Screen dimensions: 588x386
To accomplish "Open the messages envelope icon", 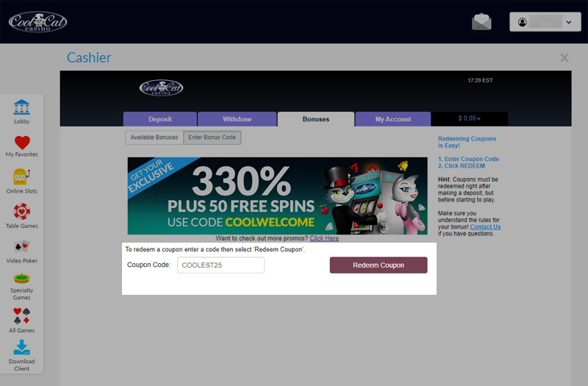I will (x=481, y=22).
